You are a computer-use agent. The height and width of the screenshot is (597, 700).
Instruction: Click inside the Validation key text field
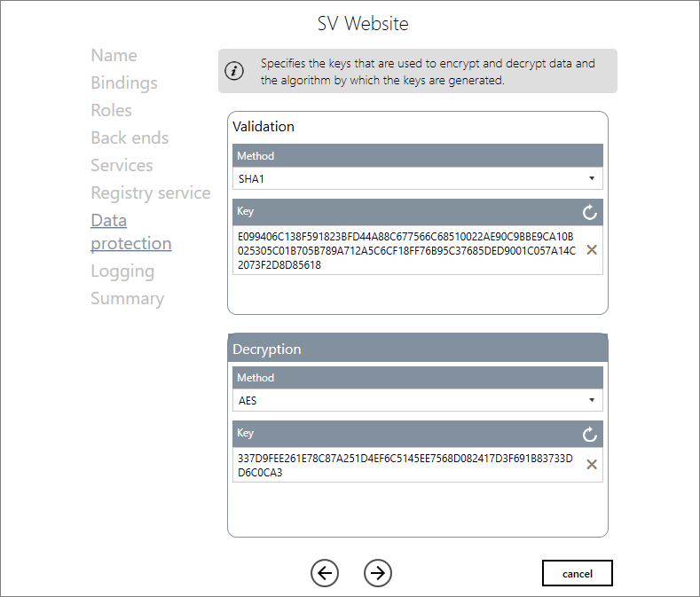tap(406, 250)
